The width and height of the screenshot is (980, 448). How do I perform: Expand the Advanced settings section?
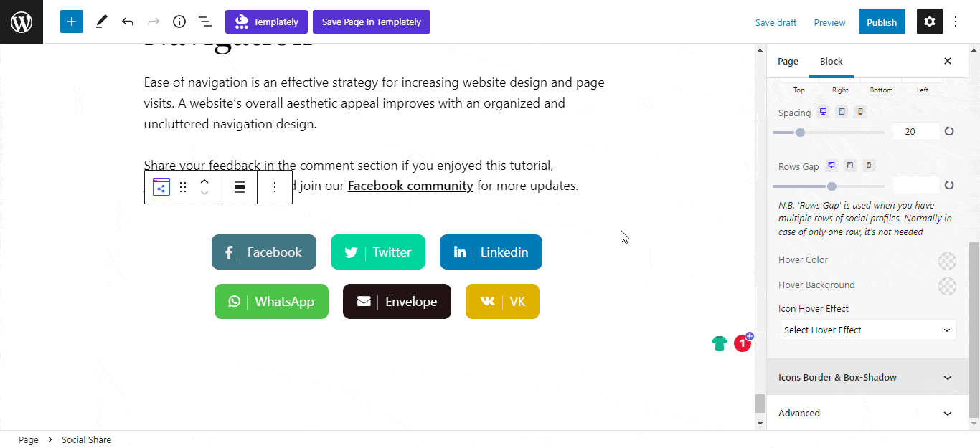[x=866, y=413]
